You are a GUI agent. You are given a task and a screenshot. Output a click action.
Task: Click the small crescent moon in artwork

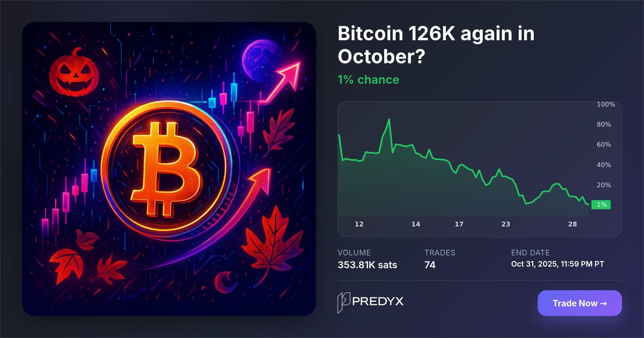[x=224, y=283]
